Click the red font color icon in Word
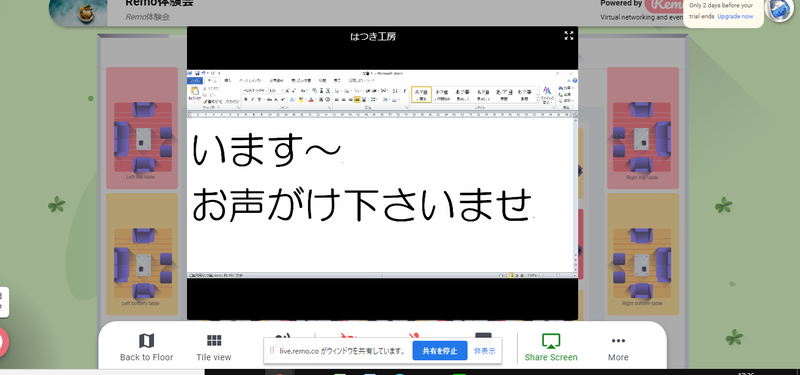 tap(311, 99)
